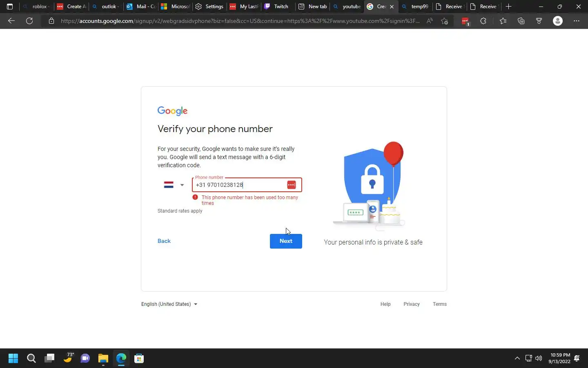Open the Terms link
Viewport: 588px width, 368px height.
440,304
